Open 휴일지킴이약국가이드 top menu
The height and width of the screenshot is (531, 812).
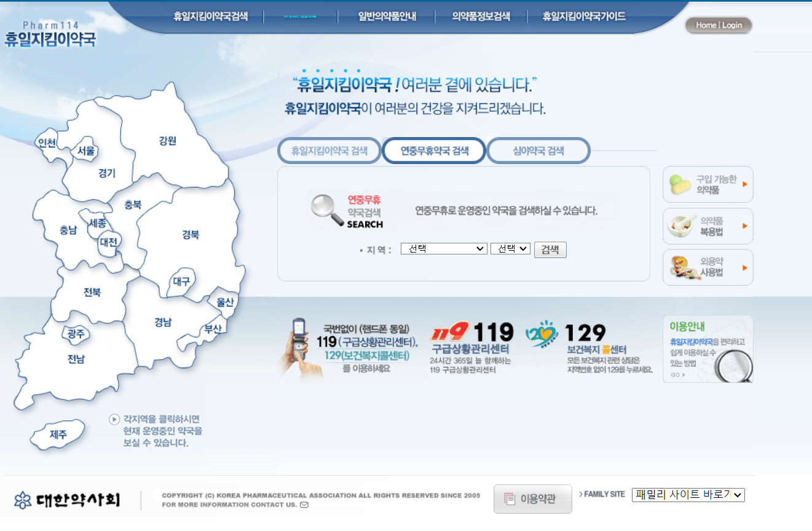pos(584,17)
